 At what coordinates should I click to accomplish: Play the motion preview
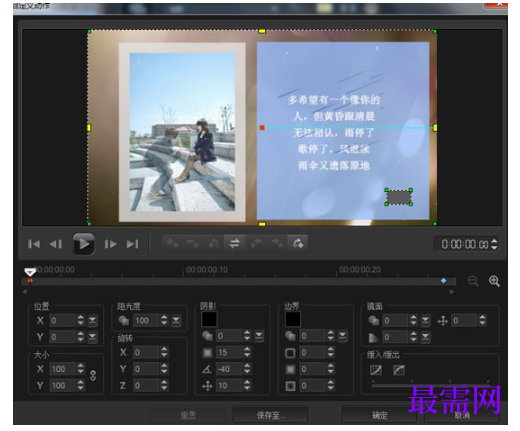83,244
